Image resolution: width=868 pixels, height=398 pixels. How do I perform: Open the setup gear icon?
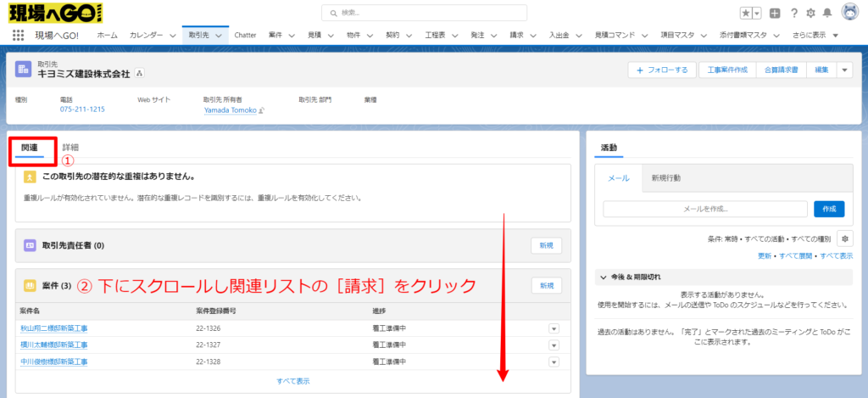pos(810,14)
